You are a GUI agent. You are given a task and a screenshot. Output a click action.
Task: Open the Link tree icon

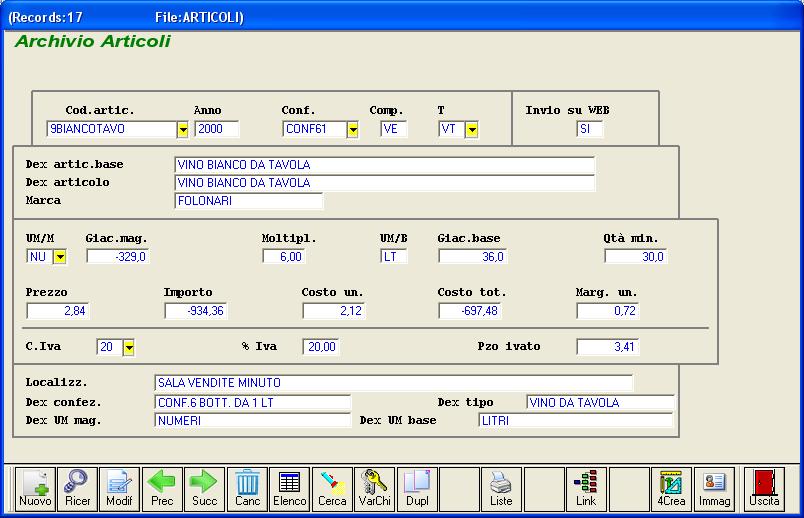(x=586, y=489)
